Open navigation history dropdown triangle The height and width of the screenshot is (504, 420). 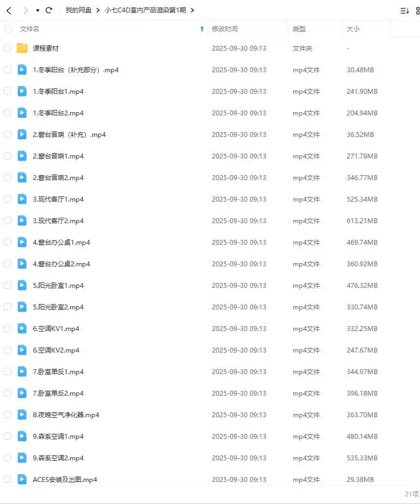tap(38, 11)
